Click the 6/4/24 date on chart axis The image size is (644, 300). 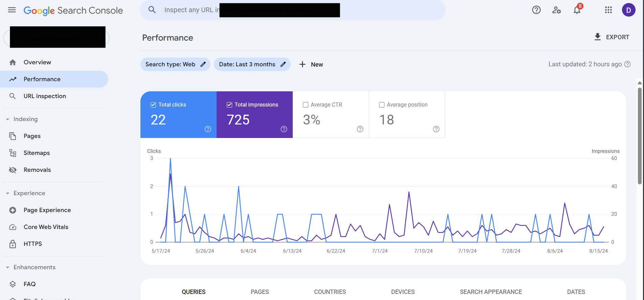coord(248,251)
